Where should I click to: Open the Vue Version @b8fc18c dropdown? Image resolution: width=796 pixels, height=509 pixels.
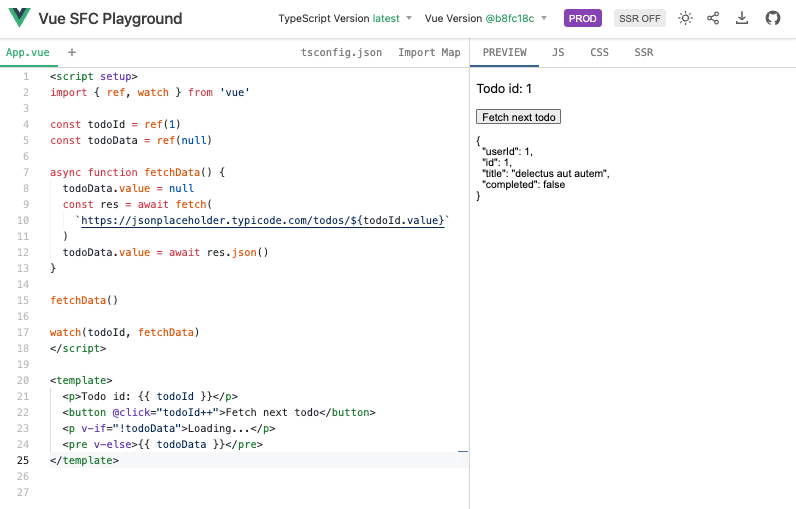point(486,18)
